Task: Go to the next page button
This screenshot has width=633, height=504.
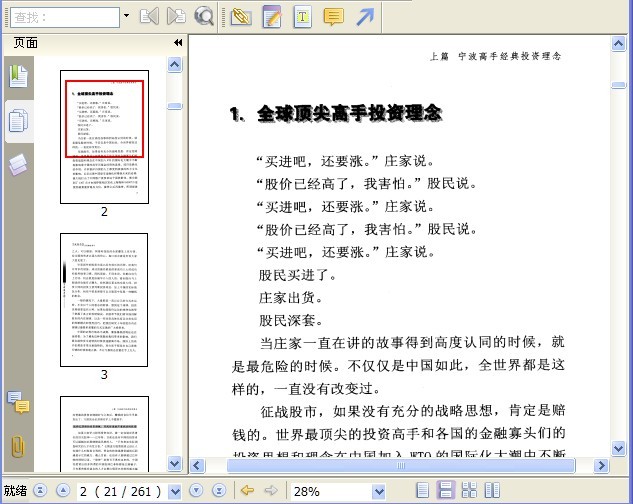Action: pos(196,491)
